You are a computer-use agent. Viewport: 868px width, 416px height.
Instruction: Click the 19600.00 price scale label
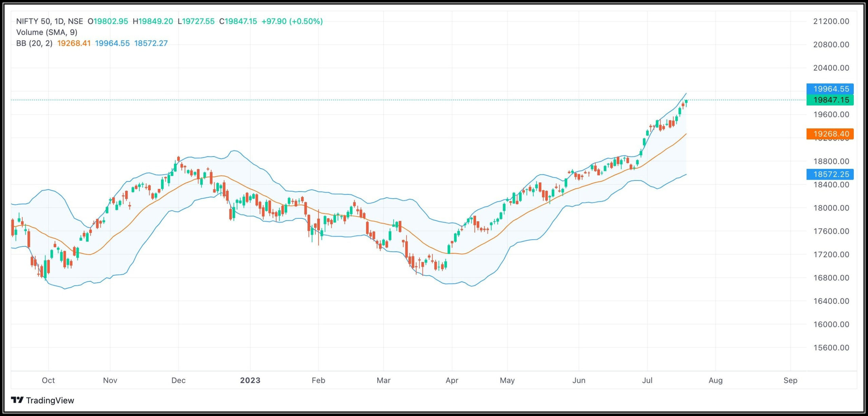[831, 115]
